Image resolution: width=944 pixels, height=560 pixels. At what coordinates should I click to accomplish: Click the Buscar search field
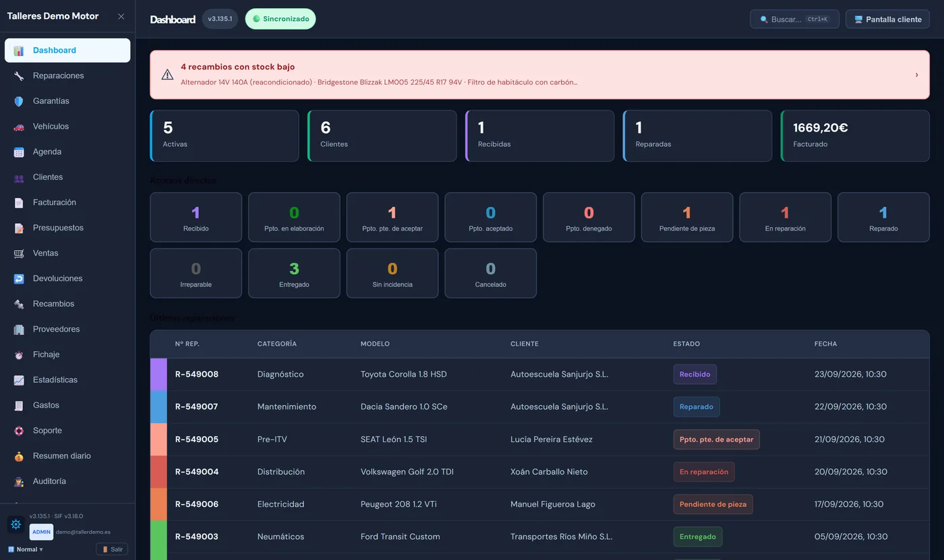tap(794, 19)
